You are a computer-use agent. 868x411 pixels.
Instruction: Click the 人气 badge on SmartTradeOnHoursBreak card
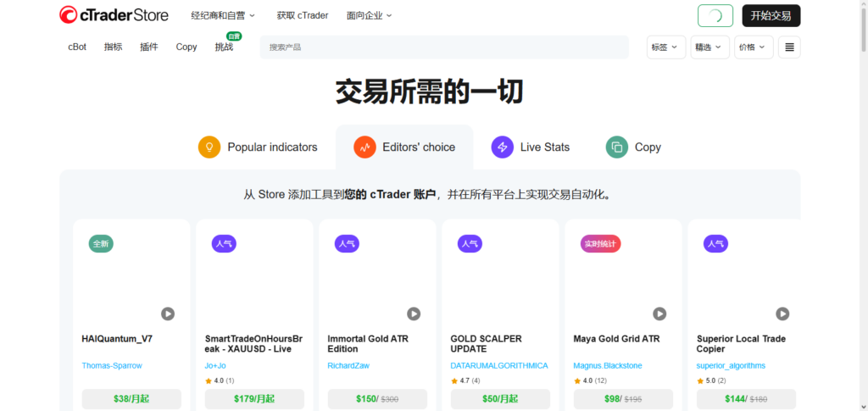click(224, 243)
